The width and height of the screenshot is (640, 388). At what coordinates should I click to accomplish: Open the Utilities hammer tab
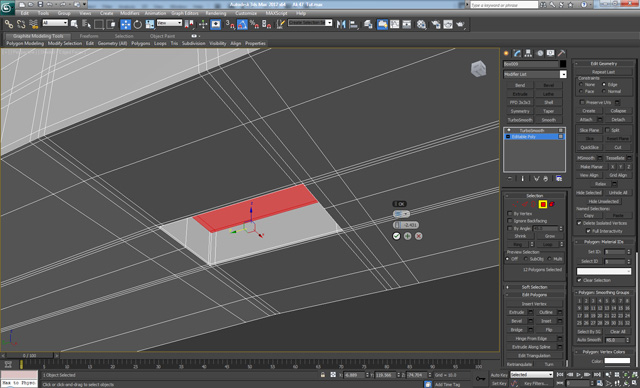click(562, 53)
